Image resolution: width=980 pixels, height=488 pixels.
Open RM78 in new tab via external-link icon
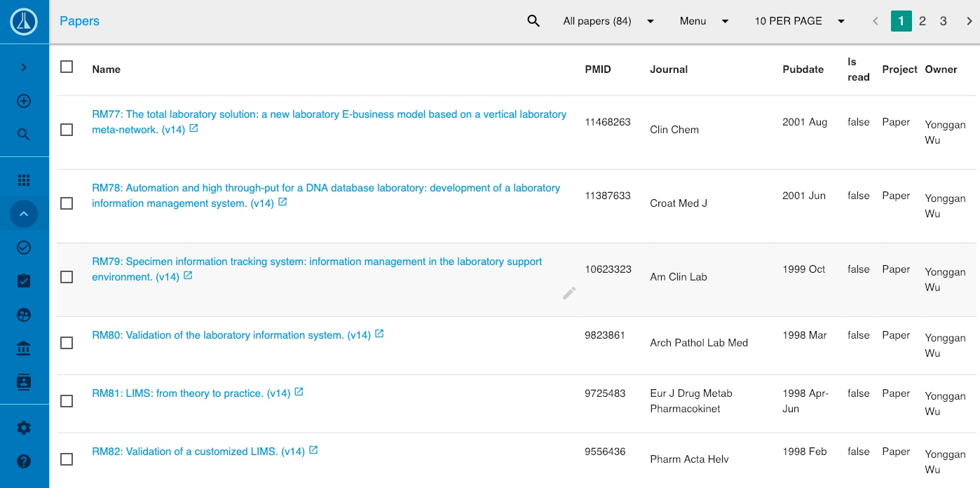coord(283,202)
